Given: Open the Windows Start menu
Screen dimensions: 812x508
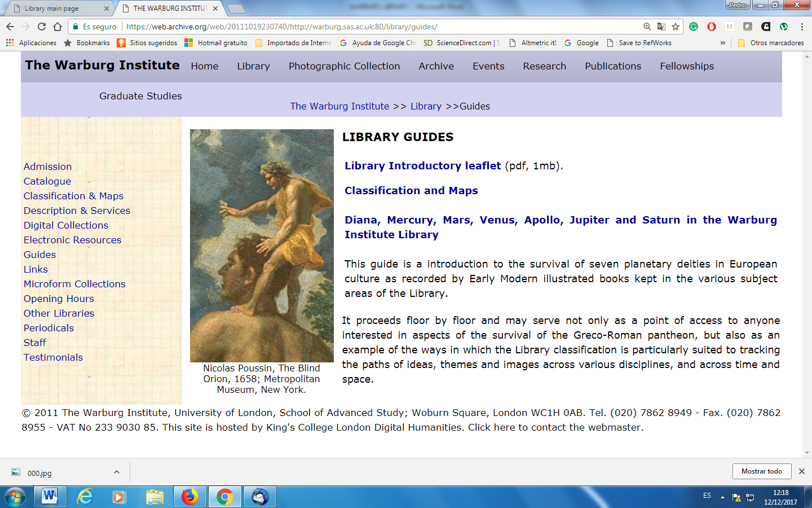Looking at the screenshot, I should coord(15,497).
